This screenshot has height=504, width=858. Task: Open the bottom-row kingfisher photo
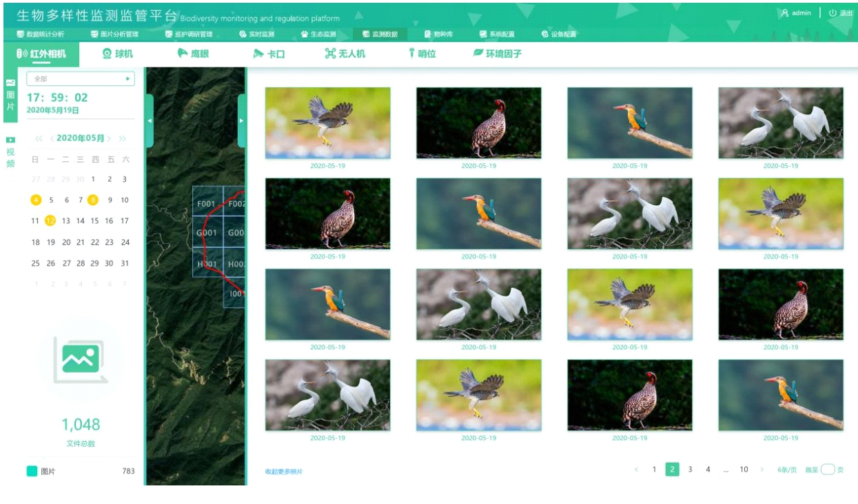click(780, 395)
